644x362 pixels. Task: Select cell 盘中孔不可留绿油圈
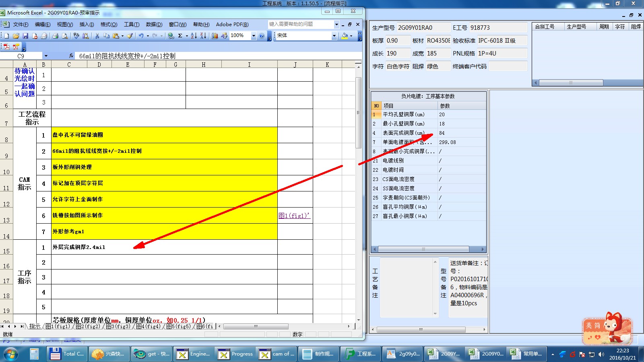pyautogui.click(x=164, y=135)
